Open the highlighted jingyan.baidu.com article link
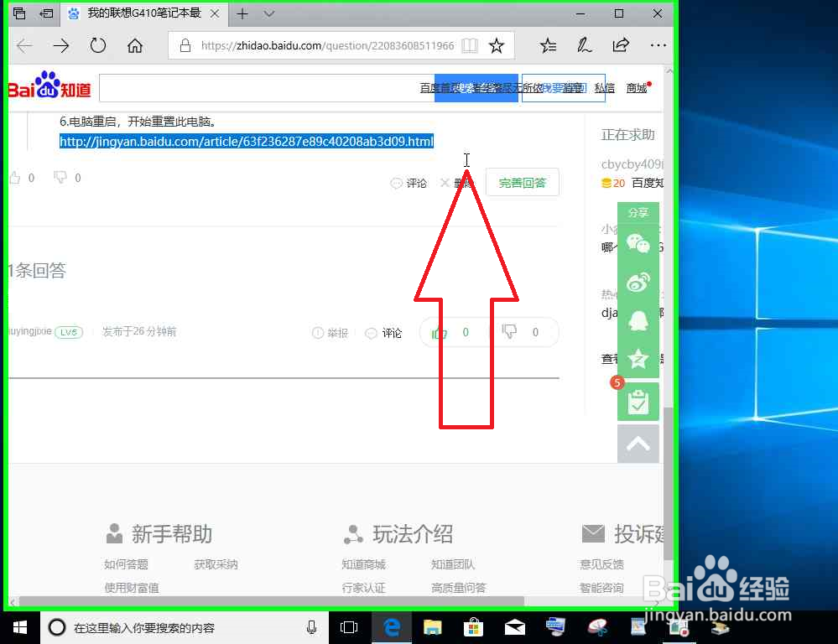 246,141
